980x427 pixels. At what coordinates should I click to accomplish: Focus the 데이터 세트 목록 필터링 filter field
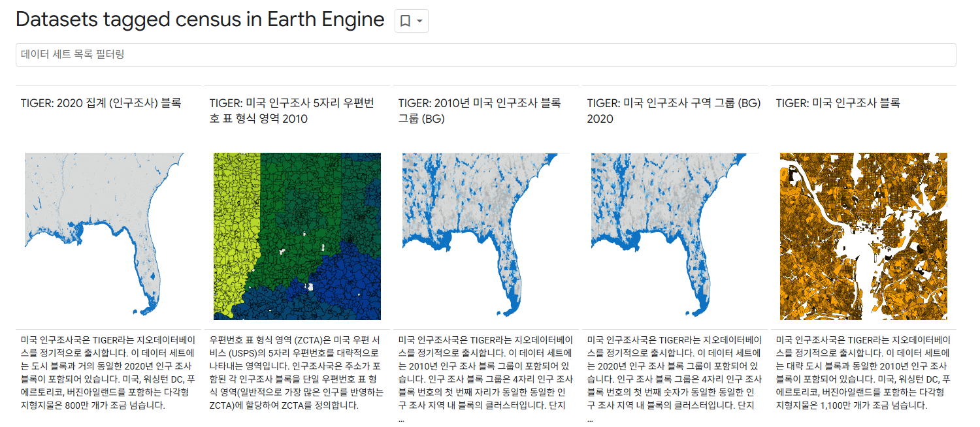(x=485, y=54)
